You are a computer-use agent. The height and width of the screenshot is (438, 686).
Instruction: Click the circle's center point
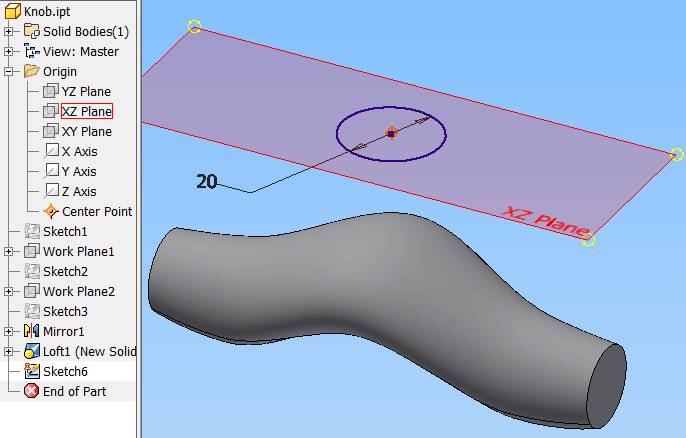click(391, 133)
